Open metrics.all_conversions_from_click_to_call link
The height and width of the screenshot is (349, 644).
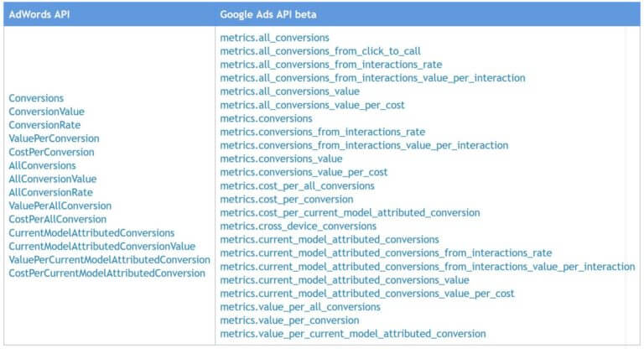[x=320, y=51]
